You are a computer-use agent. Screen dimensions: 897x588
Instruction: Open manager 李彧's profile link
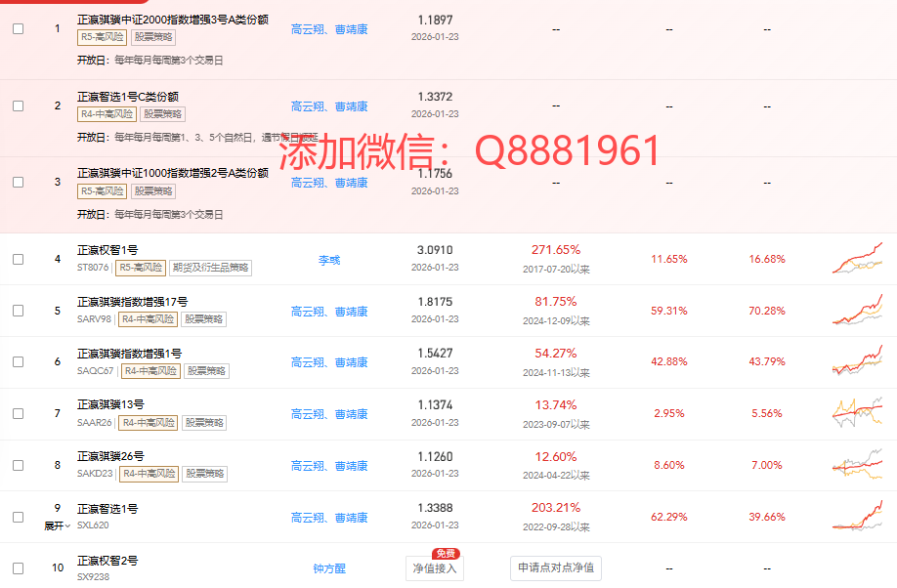[x=329, y=260]
